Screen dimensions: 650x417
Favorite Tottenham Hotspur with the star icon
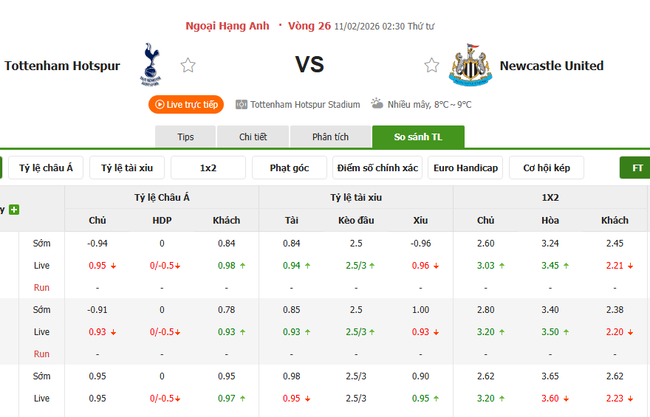click(188, 66)
